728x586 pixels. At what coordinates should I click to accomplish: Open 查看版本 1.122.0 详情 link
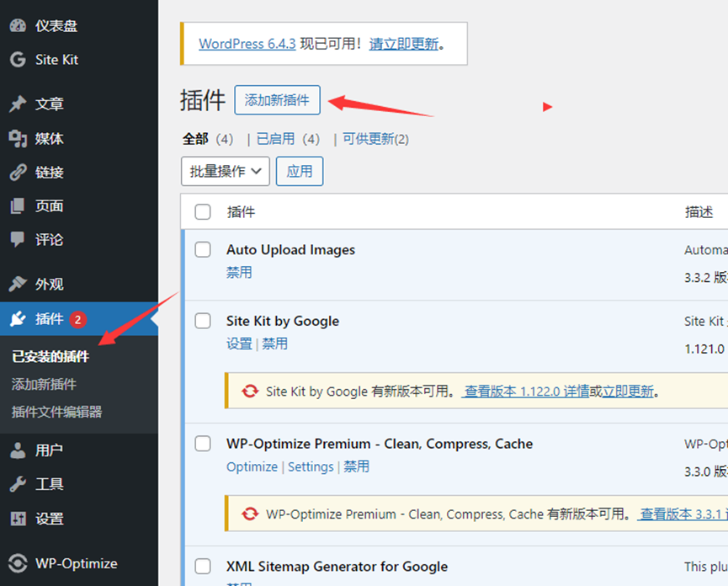[527, 391]
